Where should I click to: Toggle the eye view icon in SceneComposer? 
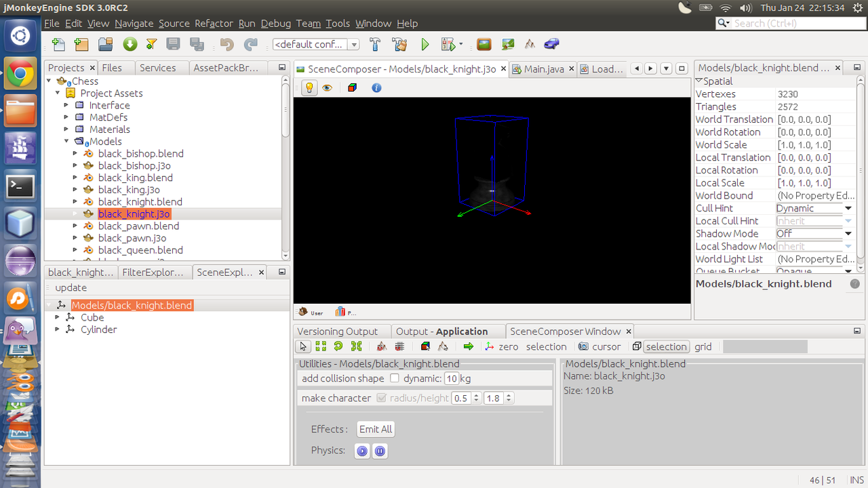(328, 88)
